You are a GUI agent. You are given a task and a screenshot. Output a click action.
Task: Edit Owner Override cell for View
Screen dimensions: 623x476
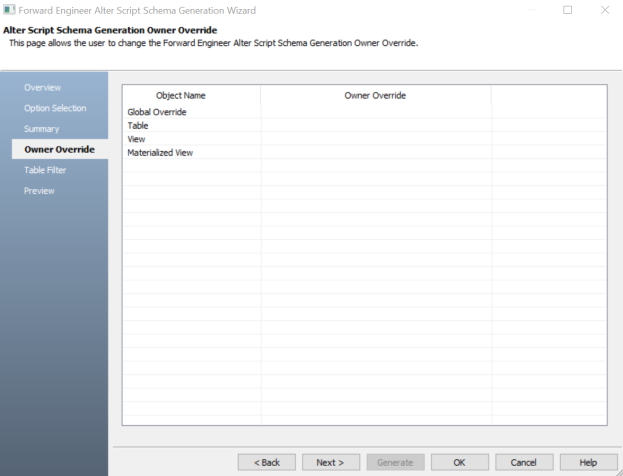coord(376,139)
